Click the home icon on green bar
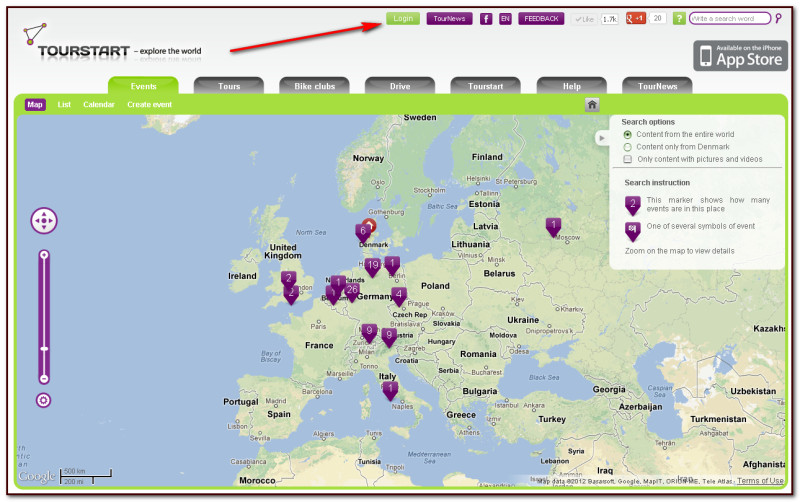The width and height of the screenshot is (800, 502). [592, 105]
